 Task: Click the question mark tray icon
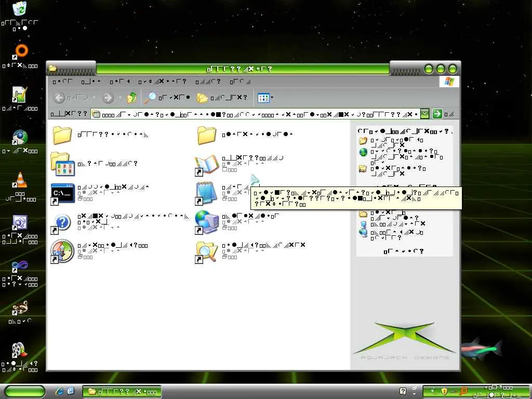[x=403, y=391]
